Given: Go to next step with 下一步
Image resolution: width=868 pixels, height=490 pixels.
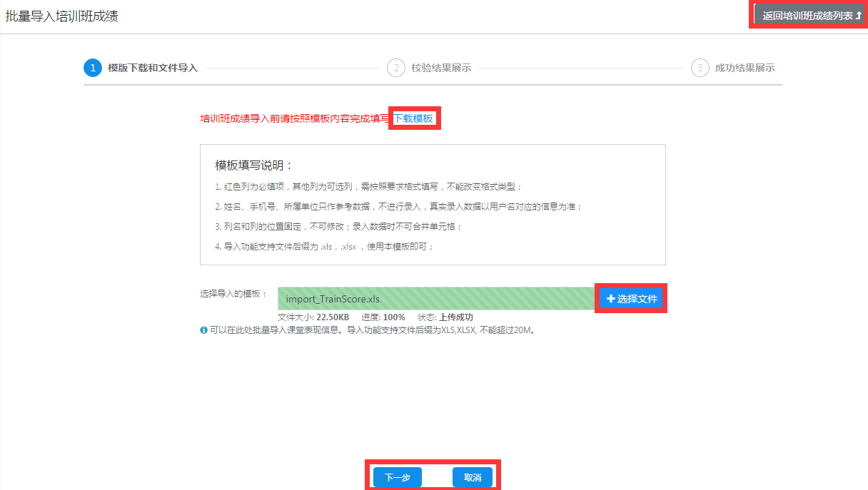Looking at the screenshot, I should coord(398,477).
